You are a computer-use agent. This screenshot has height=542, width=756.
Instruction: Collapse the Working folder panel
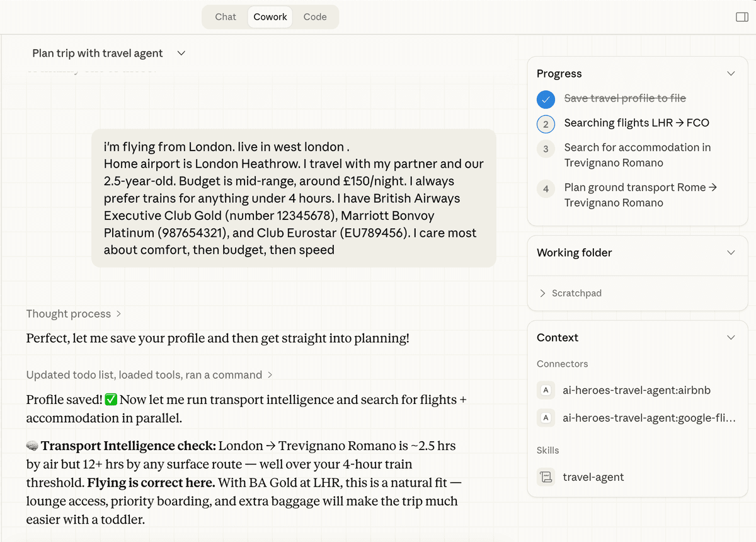731,253
